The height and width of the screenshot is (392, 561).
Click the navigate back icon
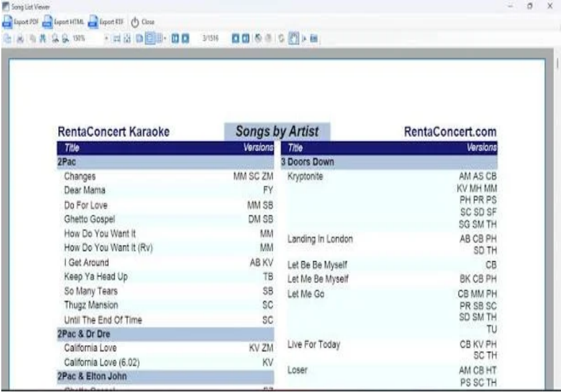(258, 38)
